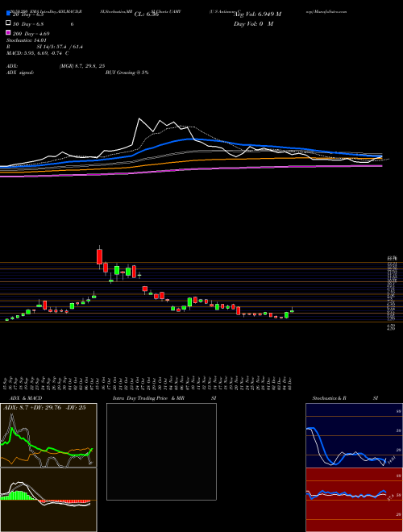Click the white 50 Day legend swatch
Screen dimensions: 403x532
pyautogui.click(x=9, y=23)
